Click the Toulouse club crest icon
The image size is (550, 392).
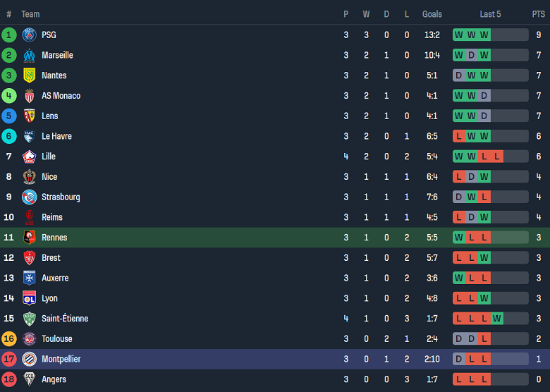coord(29,339)
